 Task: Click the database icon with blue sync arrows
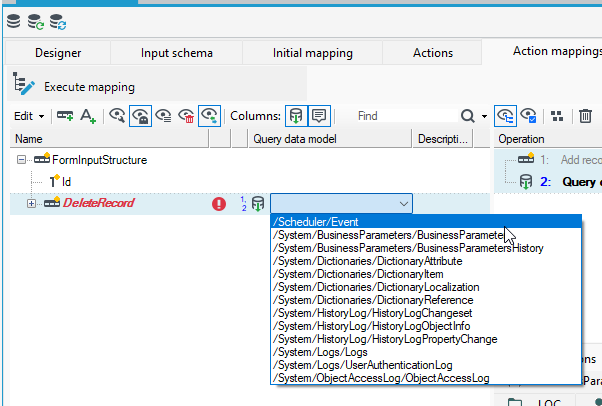[x=58, y=22]
